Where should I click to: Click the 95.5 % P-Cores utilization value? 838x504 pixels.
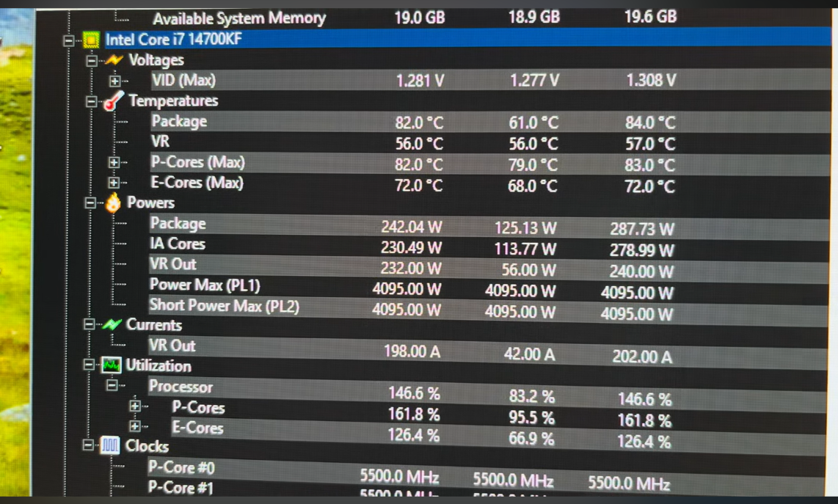pos(532,417)
